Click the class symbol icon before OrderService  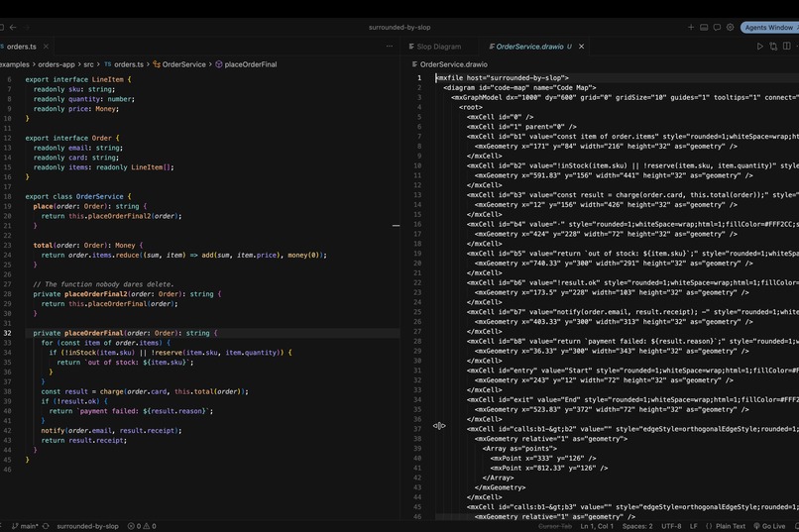[x=157, y=64]
